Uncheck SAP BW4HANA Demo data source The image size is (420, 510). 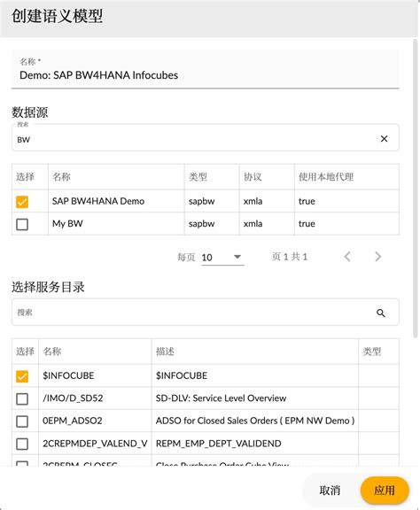(22, 202)
